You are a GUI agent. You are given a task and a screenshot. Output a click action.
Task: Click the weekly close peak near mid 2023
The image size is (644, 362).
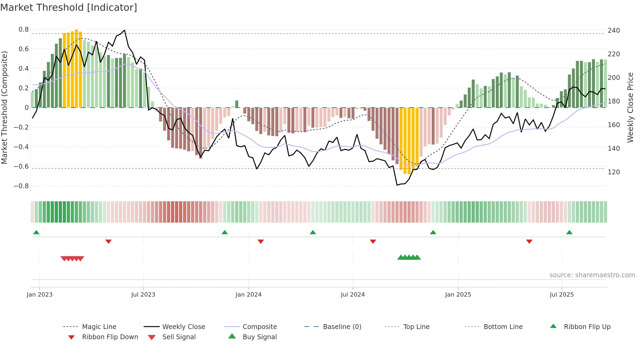point(124,30)
